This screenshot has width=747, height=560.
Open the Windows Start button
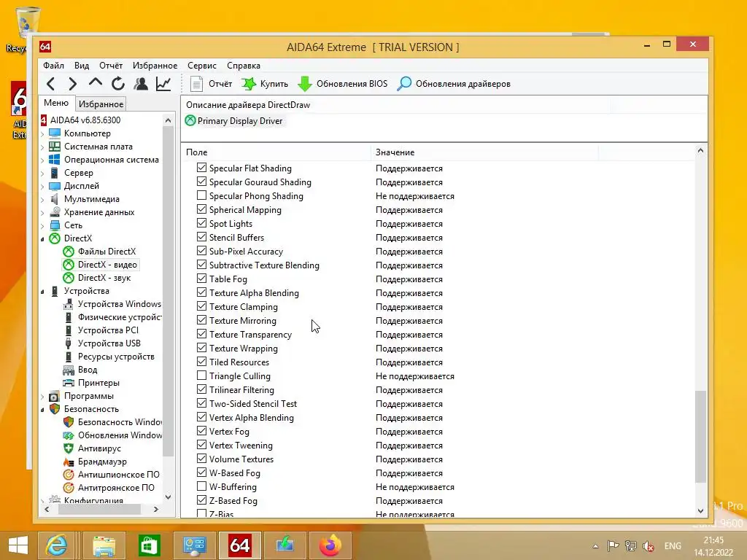tap(18, 545)
